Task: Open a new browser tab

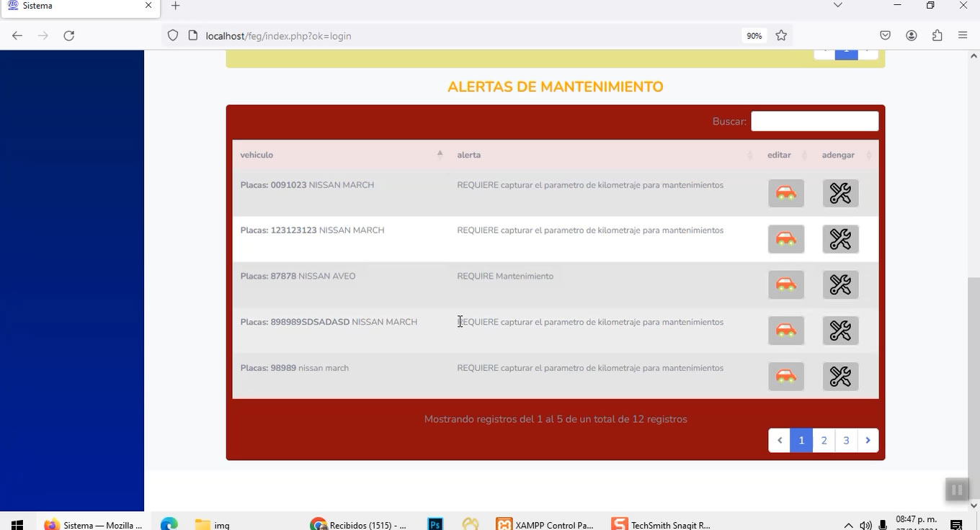Action: click(175, 6)
